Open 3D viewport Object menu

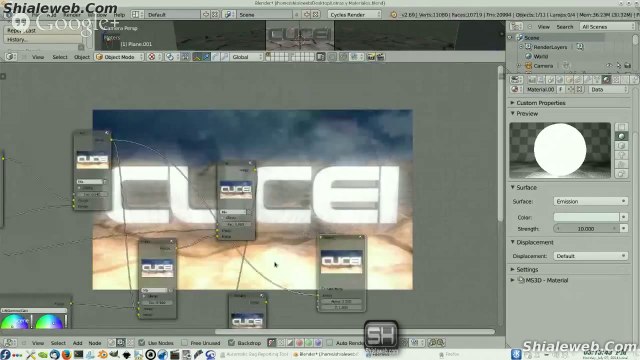(82, 57)
